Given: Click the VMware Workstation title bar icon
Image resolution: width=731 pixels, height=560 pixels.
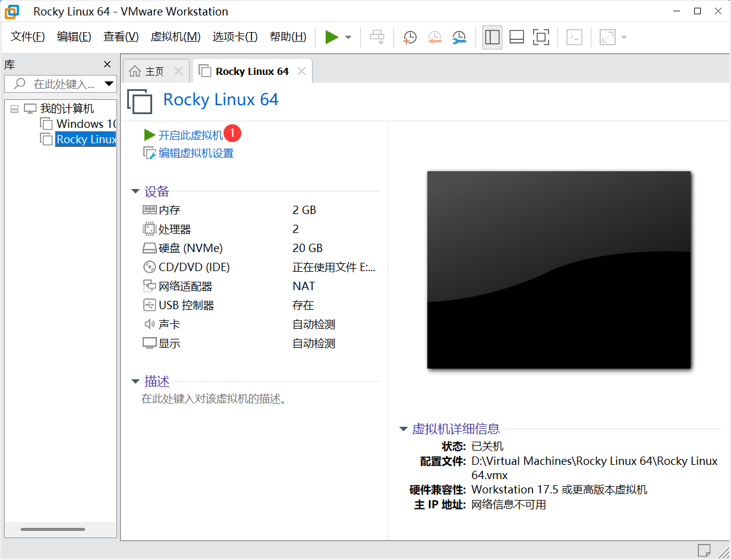Looking at the screenshot, I should (x=12, y=11).
